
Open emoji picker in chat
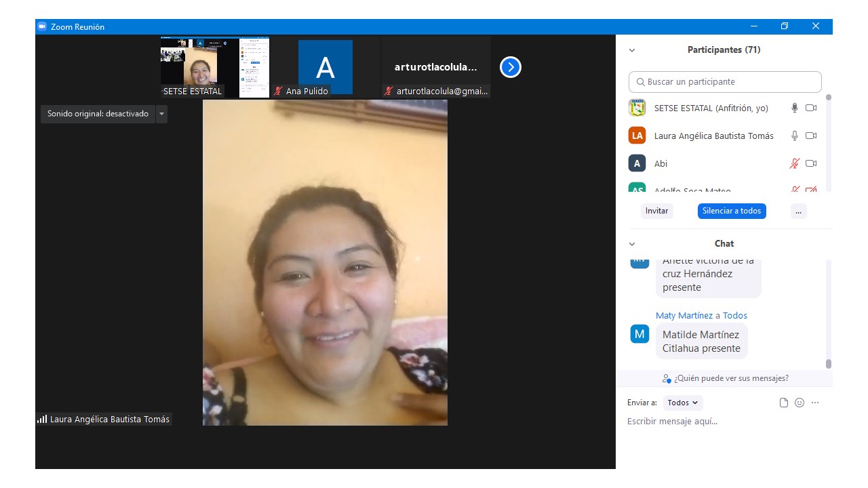point(800,403)
